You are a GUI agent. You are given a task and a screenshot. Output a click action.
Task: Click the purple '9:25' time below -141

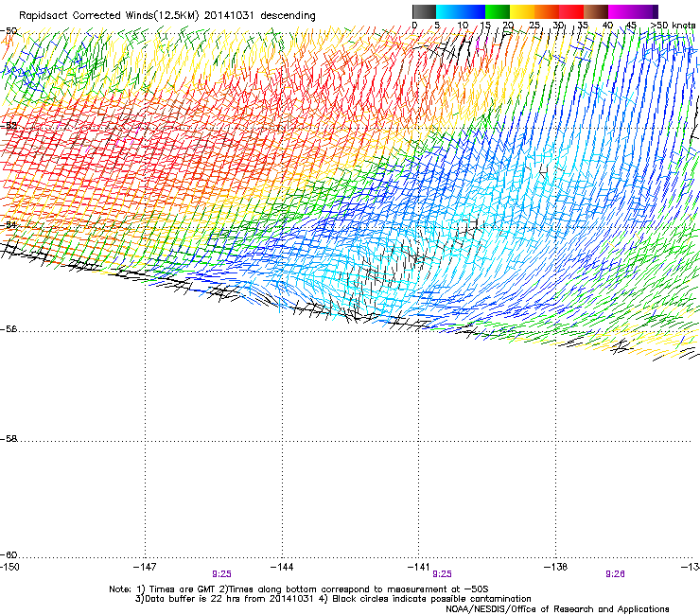click(x=443, y=574)
